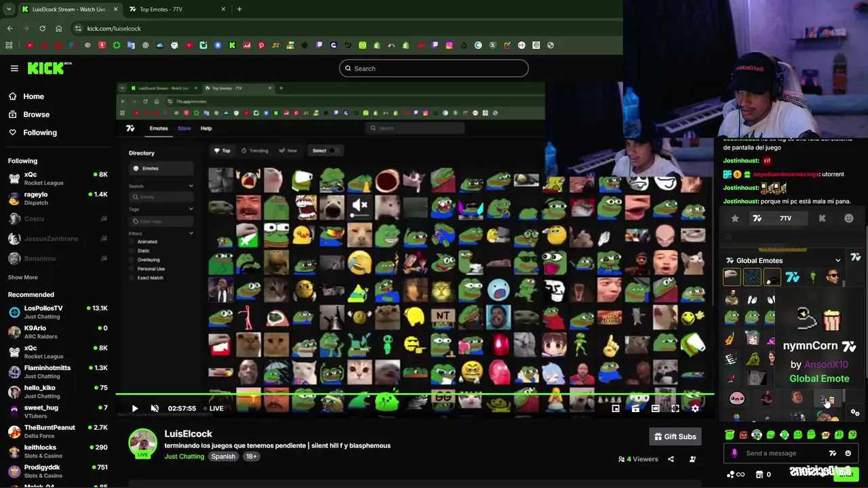Toggle 7TV emote menu in message box
868x488 pixels.
click(833, 453)
